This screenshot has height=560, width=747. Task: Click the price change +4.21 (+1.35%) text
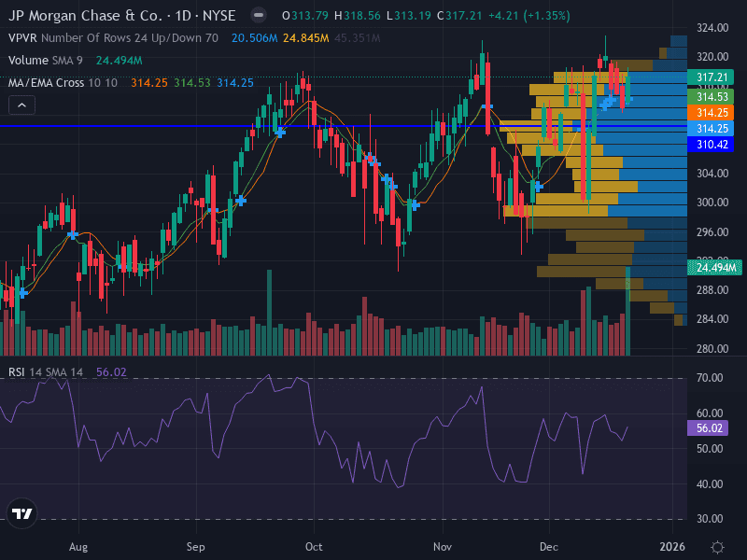529,16
